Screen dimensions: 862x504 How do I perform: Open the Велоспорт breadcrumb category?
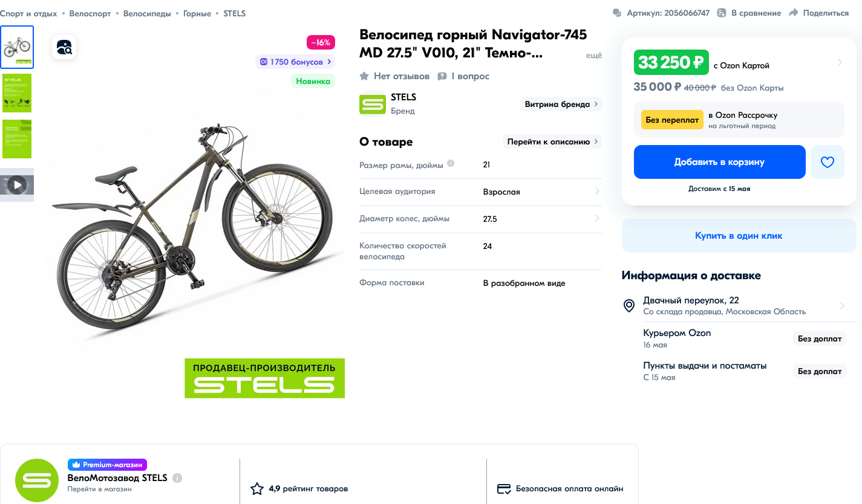[x=90, y=13]
